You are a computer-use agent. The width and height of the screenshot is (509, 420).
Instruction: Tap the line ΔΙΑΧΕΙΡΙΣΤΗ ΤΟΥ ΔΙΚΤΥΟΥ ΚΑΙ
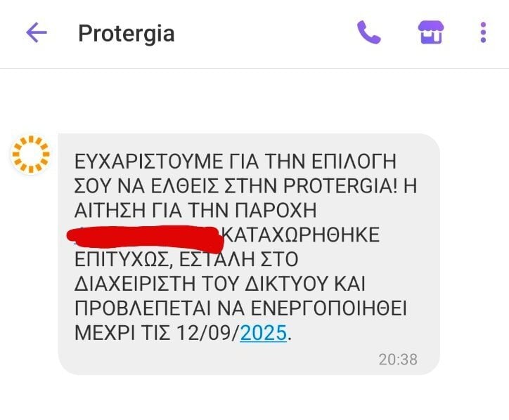coord(220,284)
